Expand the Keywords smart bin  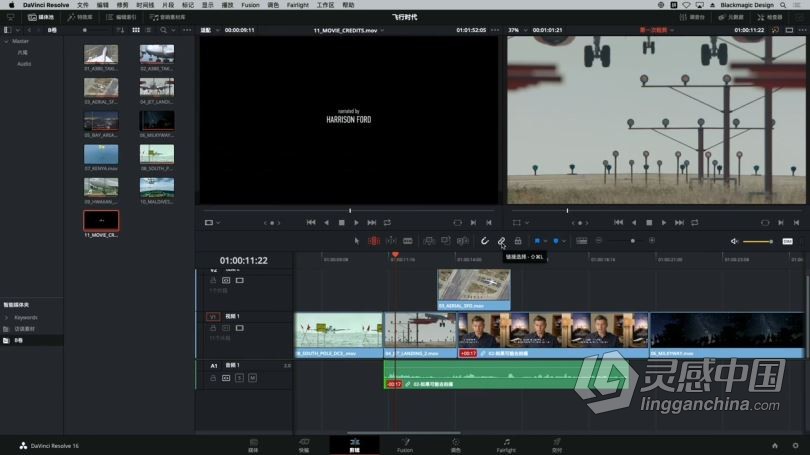click(6, 318)
